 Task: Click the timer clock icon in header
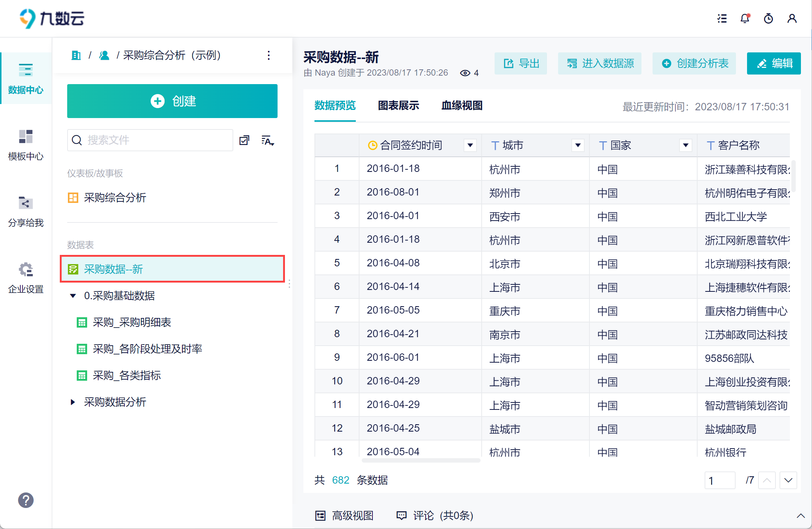pyautogui.click(x=768, y=18)
